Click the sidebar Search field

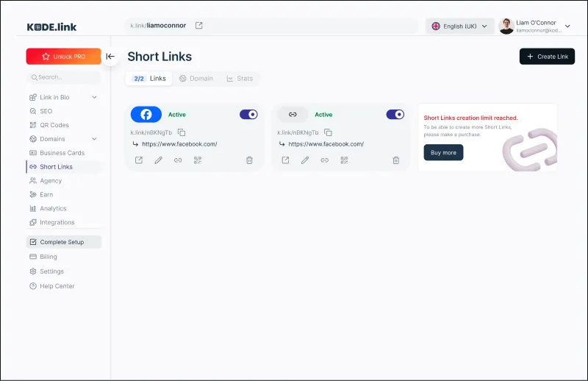coord(64,77)
